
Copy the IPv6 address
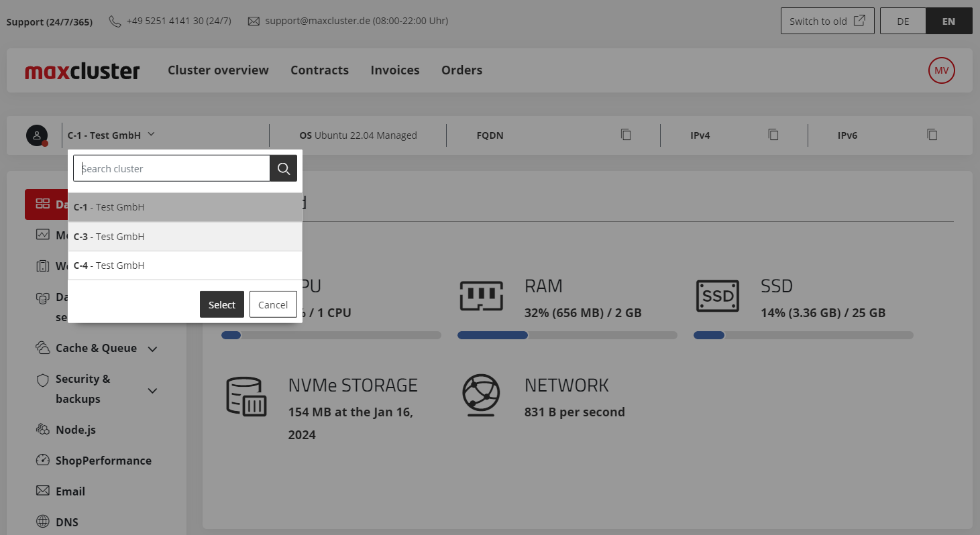click(932, 135)
